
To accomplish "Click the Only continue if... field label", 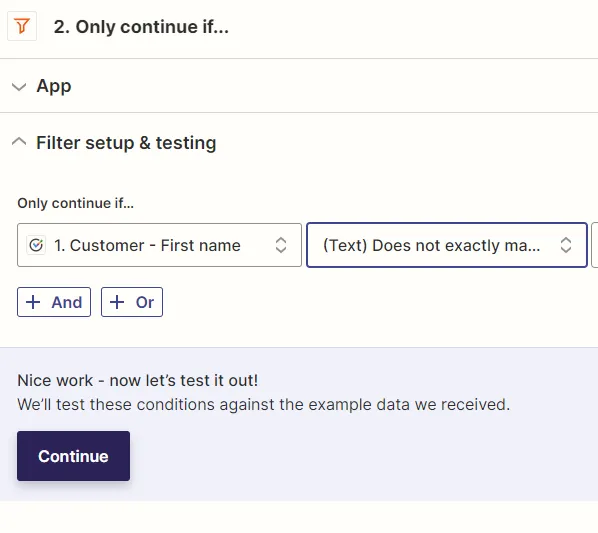I will (x=76, y=203).
